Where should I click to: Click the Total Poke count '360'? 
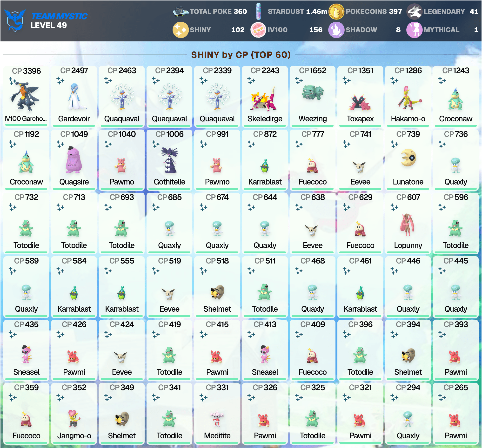point(240,11)
